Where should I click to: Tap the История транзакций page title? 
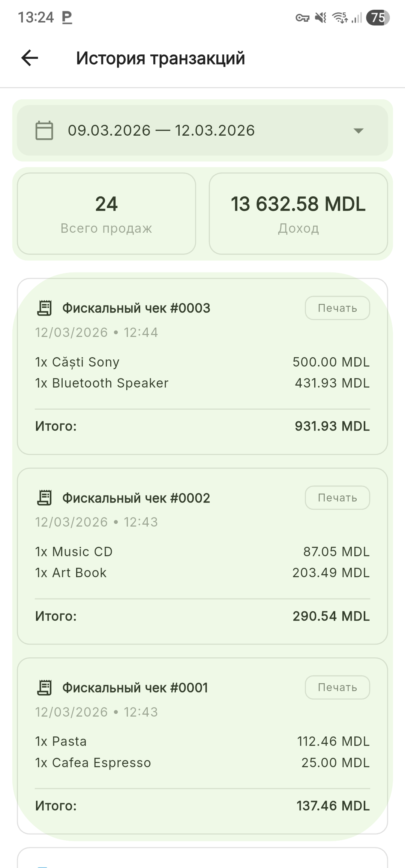coord(160,58)
